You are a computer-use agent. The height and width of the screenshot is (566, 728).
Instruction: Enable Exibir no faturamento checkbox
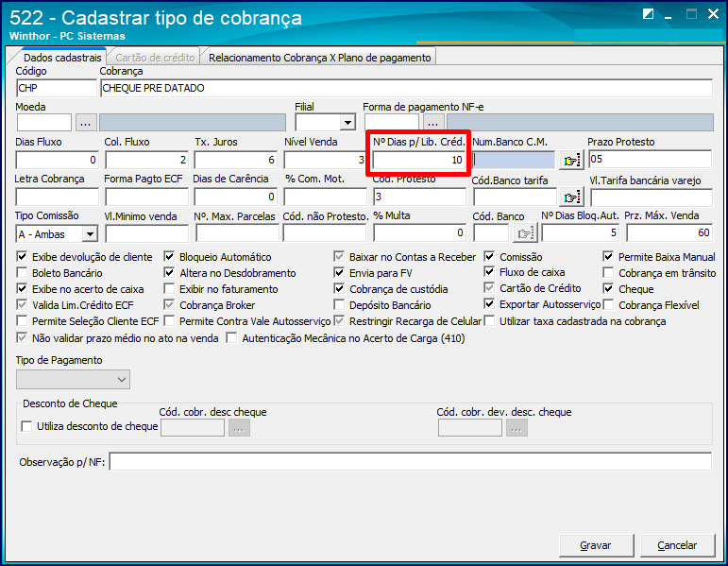[169, 288]
